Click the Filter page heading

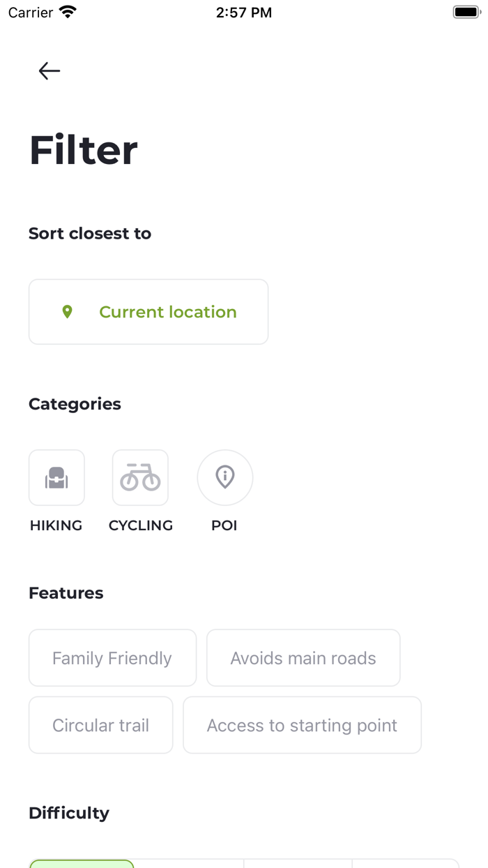click(84, 150)
